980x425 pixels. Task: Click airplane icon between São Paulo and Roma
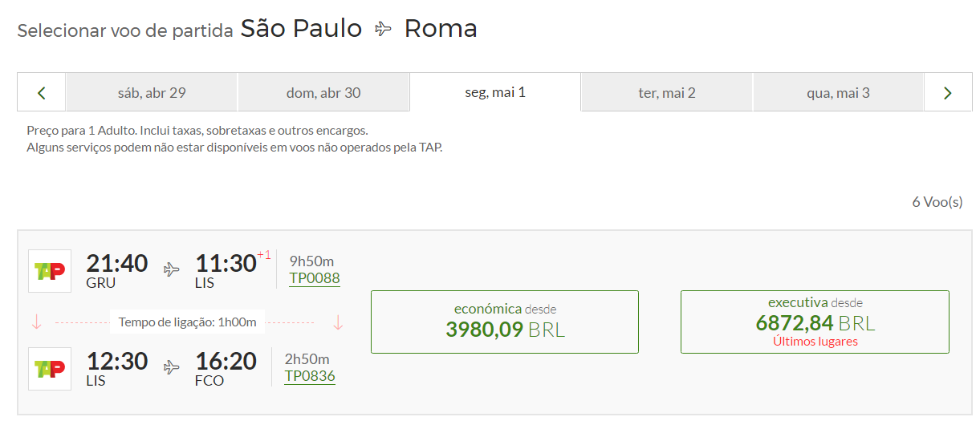pyautogui.click(x=384, y=30)
